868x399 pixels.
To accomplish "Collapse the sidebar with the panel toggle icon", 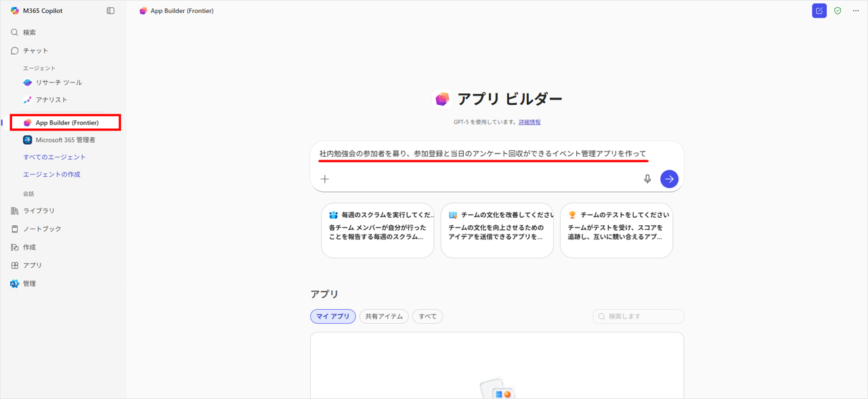I will [x=110, y=11].
